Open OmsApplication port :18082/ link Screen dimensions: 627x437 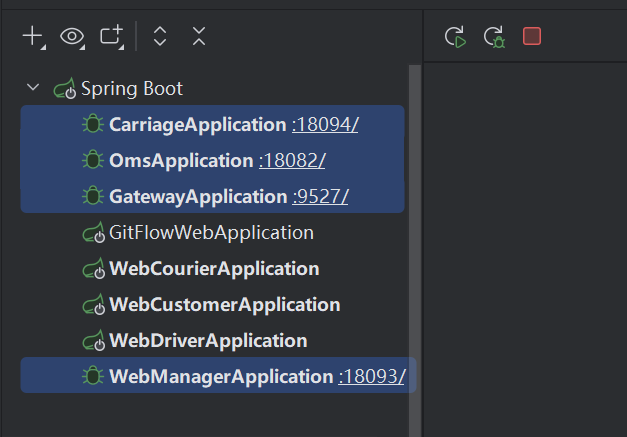pos(292,161)
